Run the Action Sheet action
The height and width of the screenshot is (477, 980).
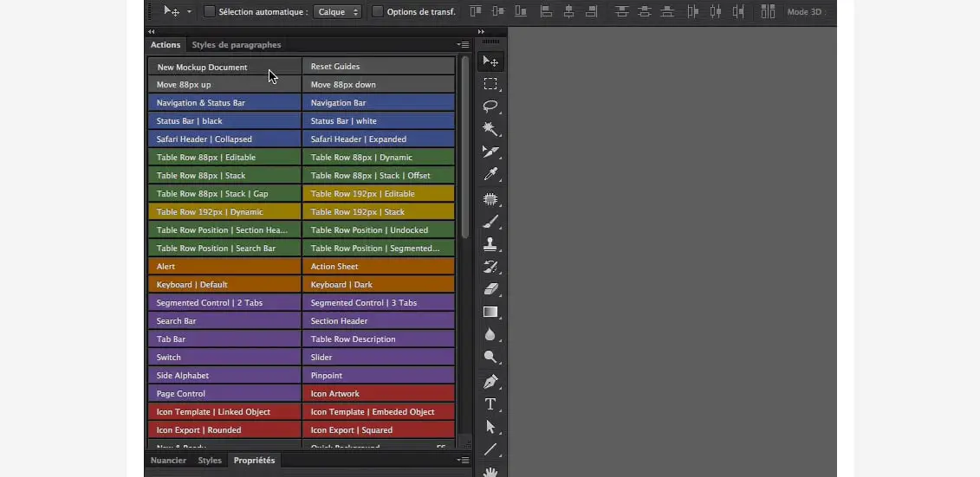(x=379, y=266)
